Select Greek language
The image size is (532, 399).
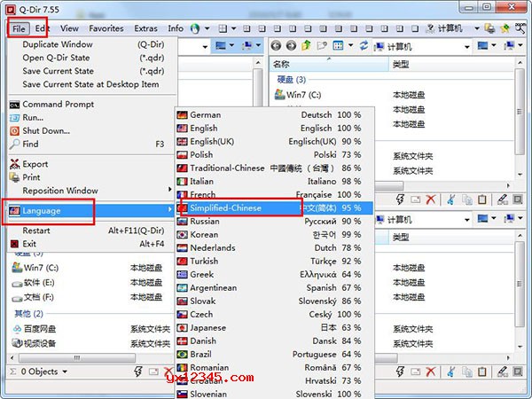pos(274,275)
